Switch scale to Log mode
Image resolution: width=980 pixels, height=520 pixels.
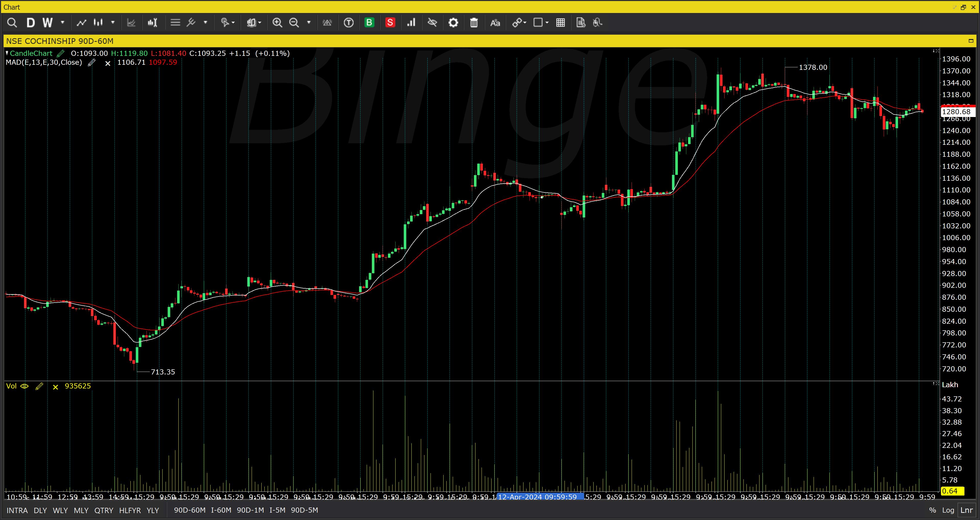(x=948, y=510)
